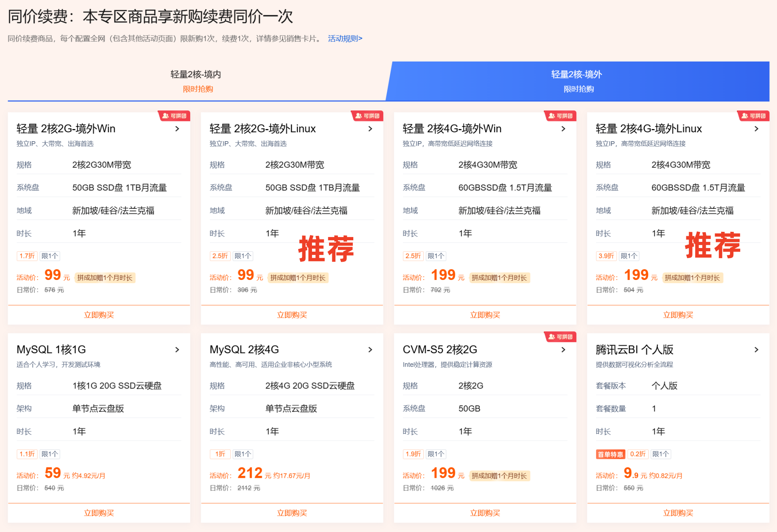This screenshot has width=777, height=532.
Task: Expand the 轻量 2核2G-境外Win card chevron
Action: click(x=177, y=129)
